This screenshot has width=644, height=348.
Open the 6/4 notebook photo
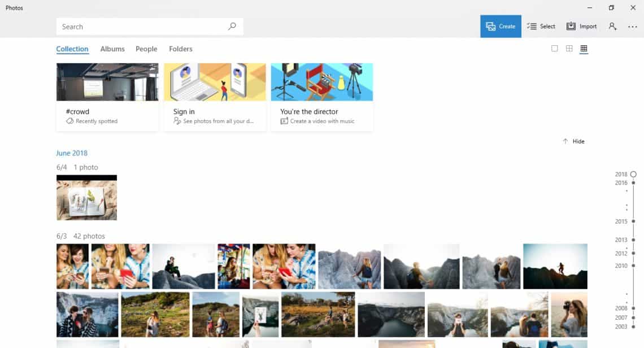pyautogui.click(x=86, y=198)
